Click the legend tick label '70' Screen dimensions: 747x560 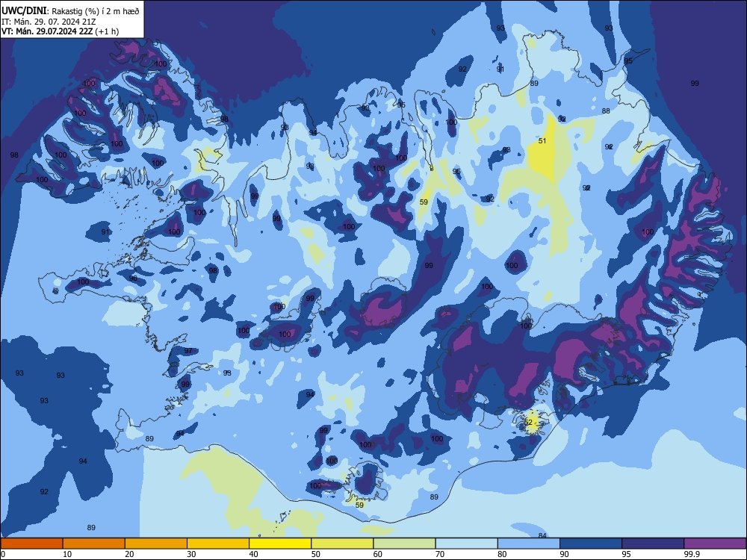[440, 554]
